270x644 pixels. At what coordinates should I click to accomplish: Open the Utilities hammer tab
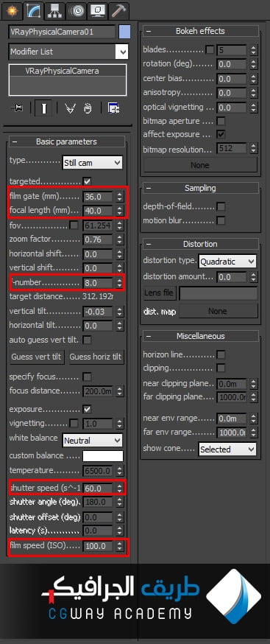119,11
